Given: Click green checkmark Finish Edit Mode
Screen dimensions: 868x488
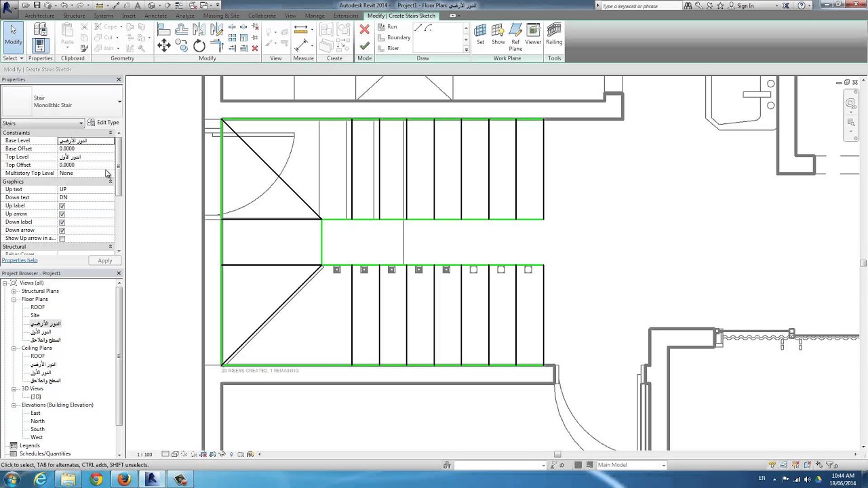Looking at the screenshot, I should tap(365, 45).
